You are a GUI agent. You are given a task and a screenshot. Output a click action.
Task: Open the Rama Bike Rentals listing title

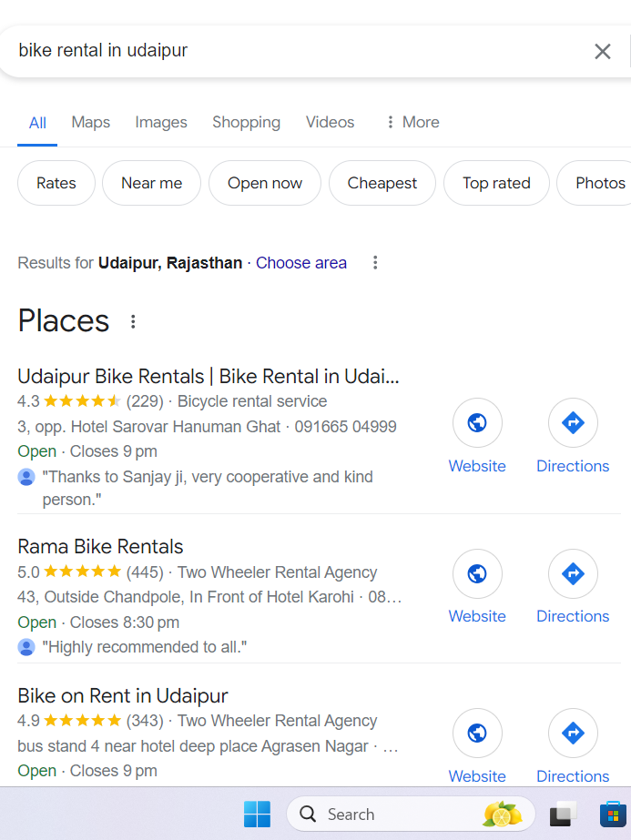pyautogui.click(x=100, y=546)
